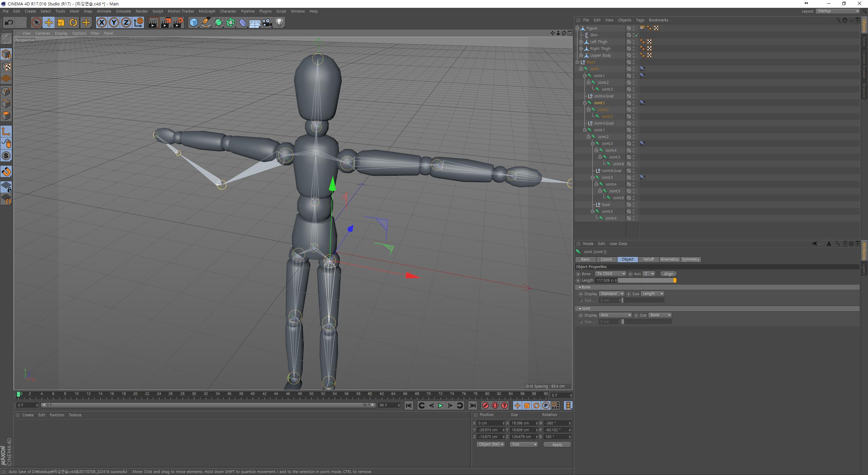Expand the Upper Body object
Viewport: 868px width, 475px height.
pos(581,55)
